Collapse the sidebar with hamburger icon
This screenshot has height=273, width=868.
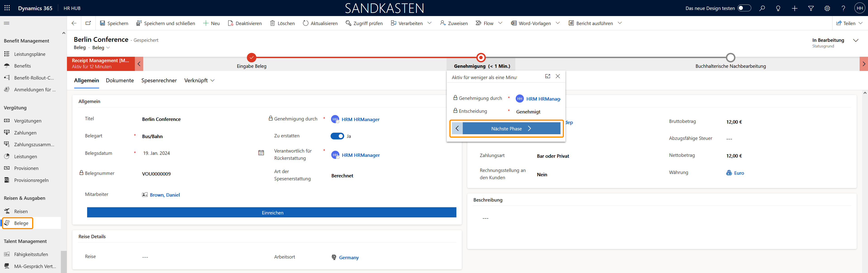coord(6,23)
